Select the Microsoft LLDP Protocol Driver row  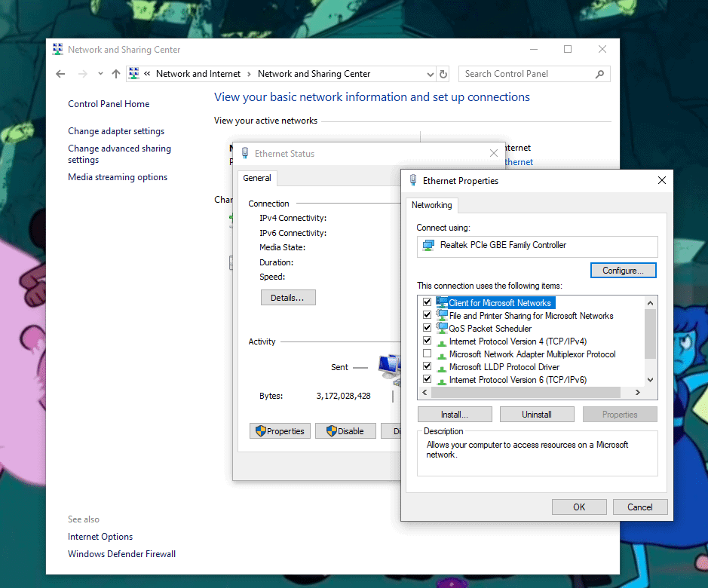pos(504,367)
